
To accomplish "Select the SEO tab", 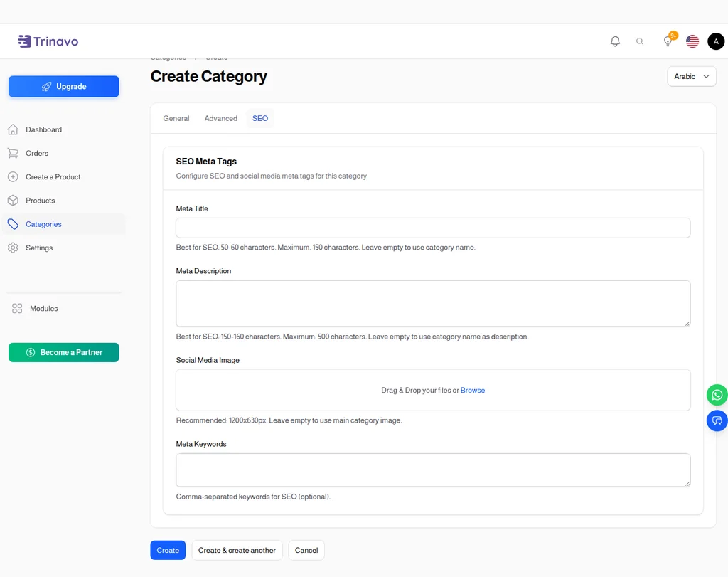I will click(260, 118).
